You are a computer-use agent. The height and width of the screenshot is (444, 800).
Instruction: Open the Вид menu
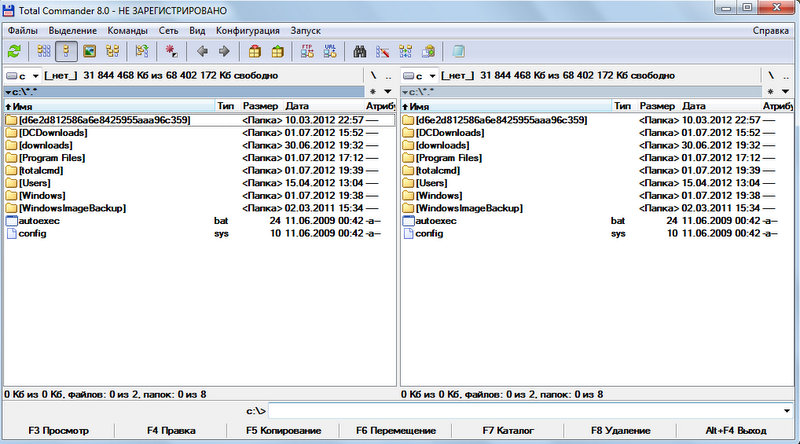click(197, 31)
